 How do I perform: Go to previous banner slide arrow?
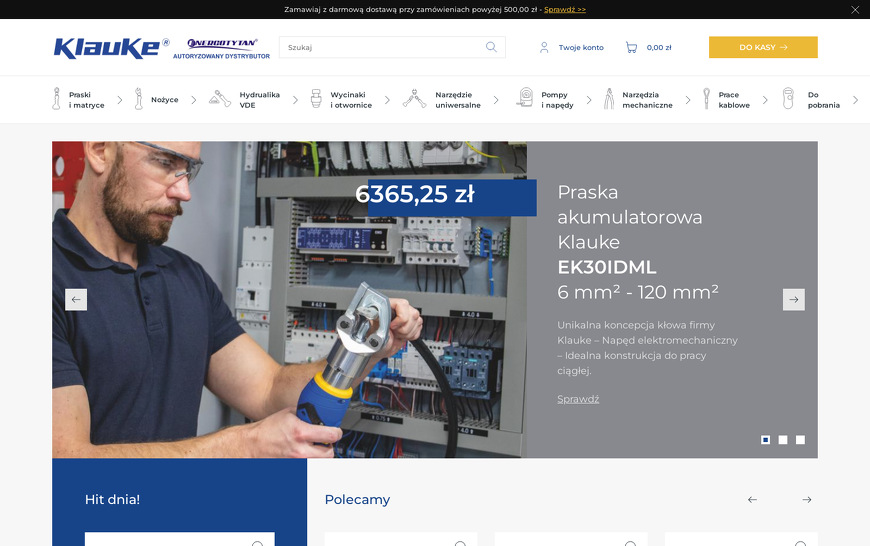[76, 300]
